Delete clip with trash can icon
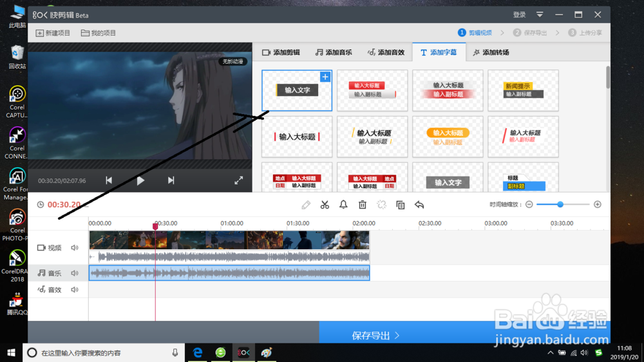The image size is (644, 362). 362,205
